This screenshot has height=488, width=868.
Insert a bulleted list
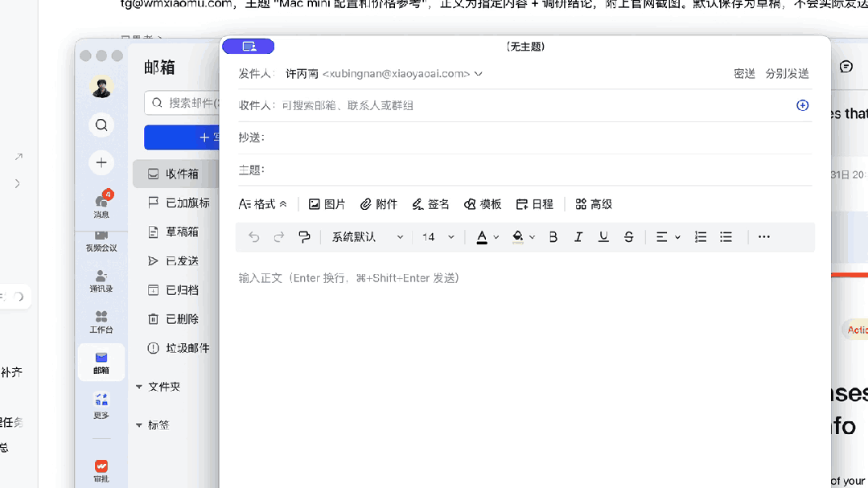(726, 237)
